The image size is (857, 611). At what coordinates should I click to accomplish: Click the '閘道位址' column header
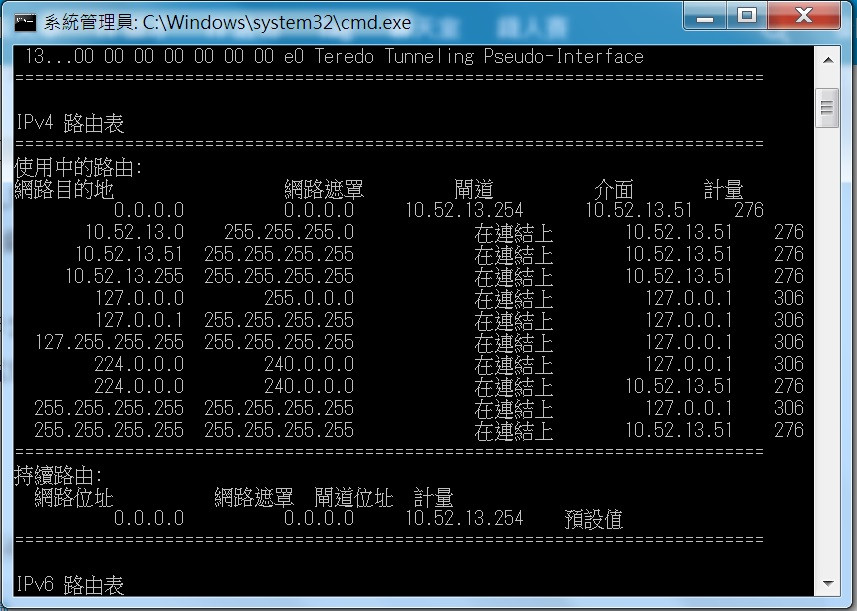coord(354,497)
